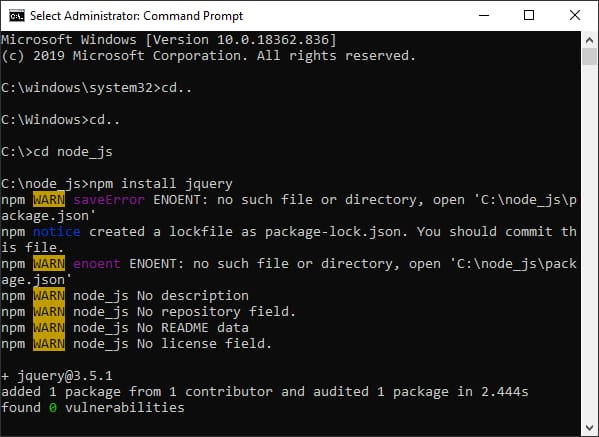Maximize the Command Prompt window

[x=529, y=15]
